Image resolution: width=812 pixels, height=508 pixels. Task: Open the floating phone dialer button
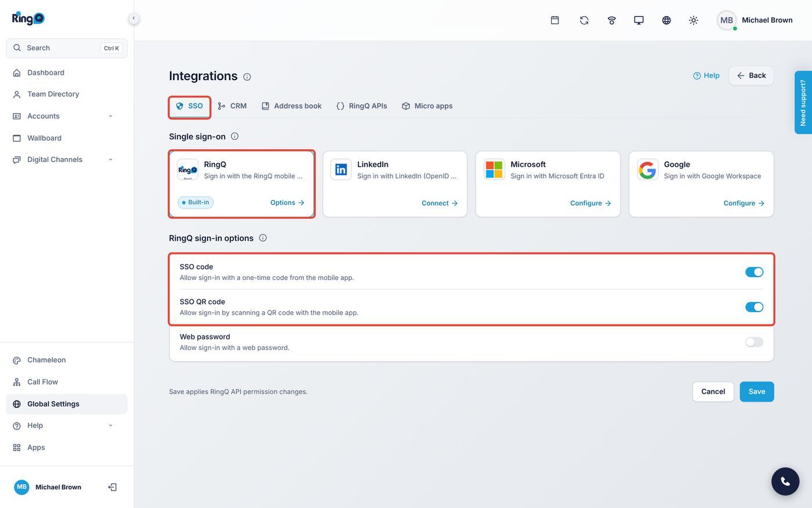(785, 481)
